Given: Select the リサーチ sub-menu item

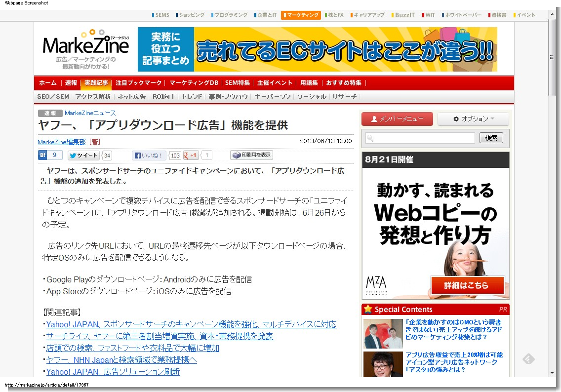Looking at the screenshot, I should tap(345, 97).
